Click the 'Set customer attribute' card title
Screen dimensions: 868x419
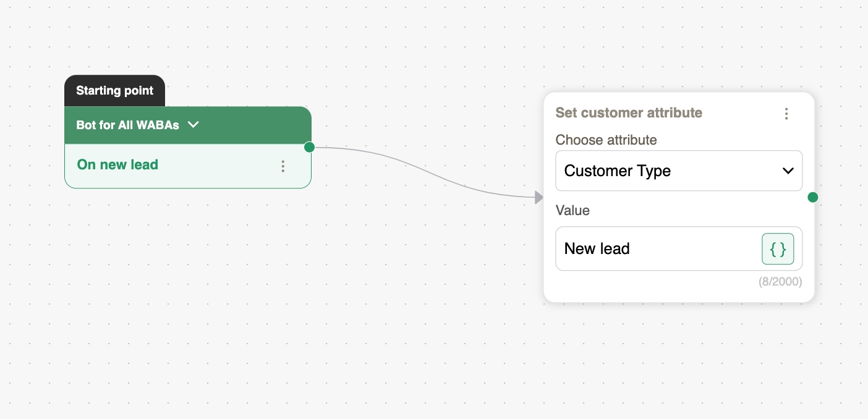click(x=629, y=113)
